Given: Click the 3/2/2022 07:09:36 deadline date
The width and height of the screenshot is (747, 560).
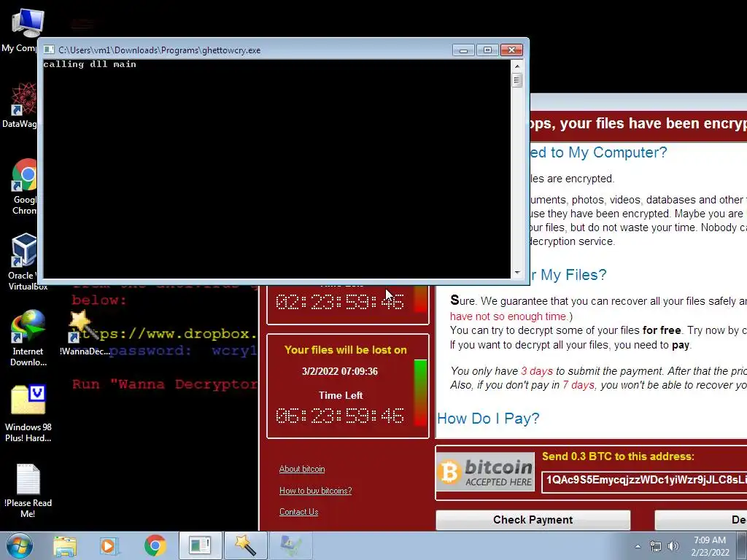Looking at the screenshot, I should 340,371.
